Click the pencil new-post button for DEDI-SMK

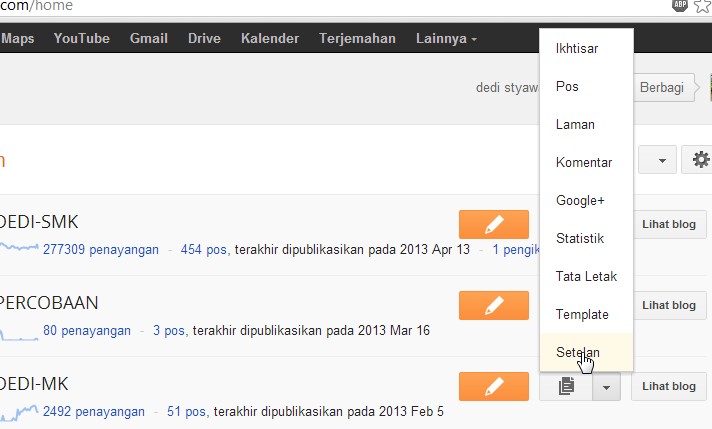click(494, 224)
